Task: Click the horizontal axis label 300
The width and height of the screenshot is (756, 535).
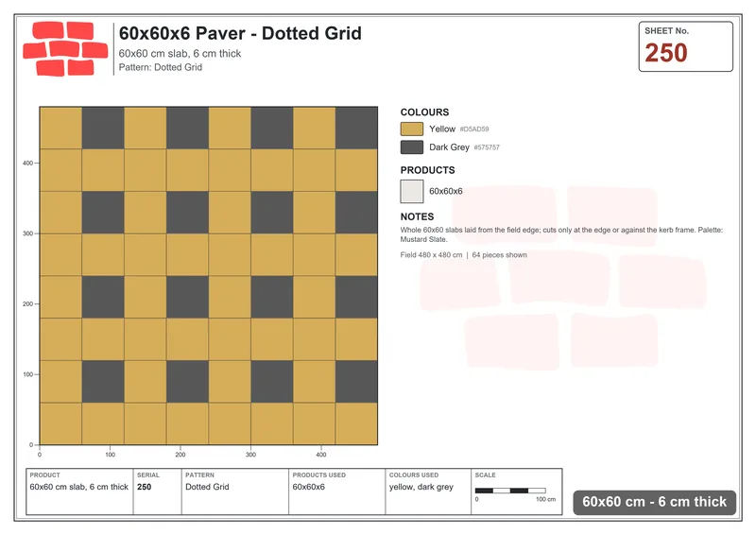Action: coord(250,455)
